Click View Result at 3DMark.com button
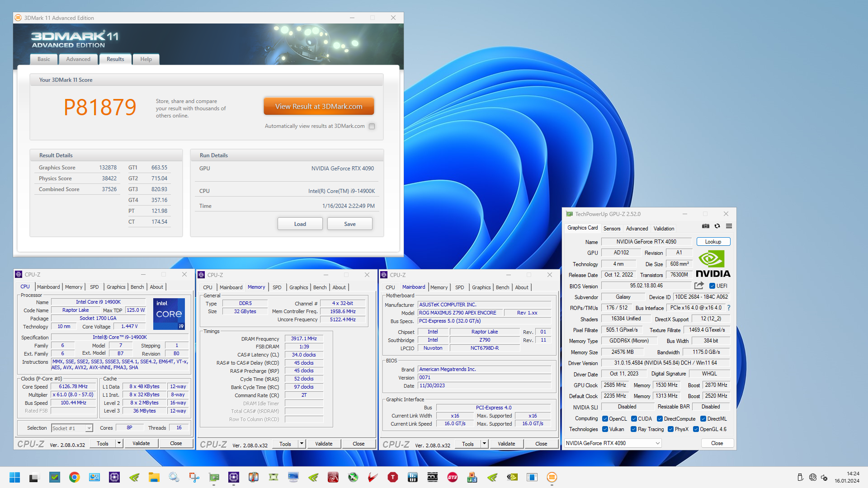Image resolution: width=868 pixels, height=488 pixels. 319,107
